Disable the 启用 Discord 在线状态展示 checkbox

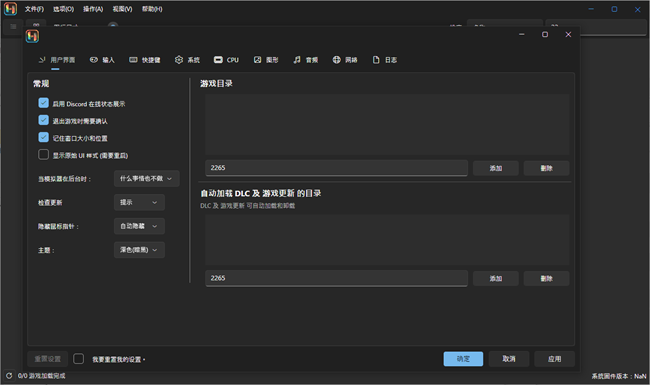tap(44, 103)
